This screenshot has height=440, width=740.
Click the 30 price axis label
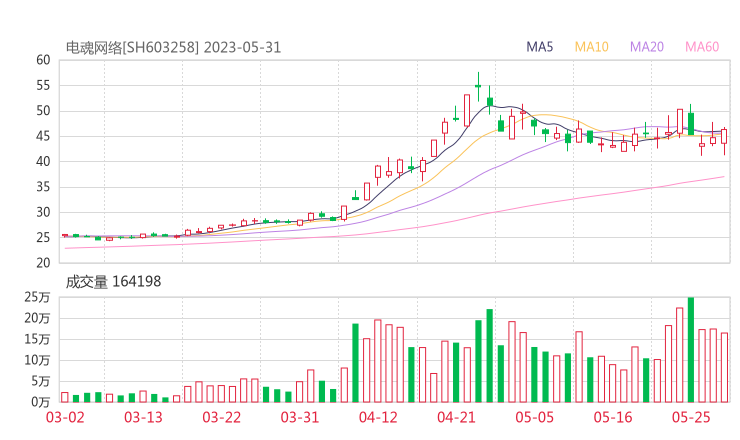[43, 212]
